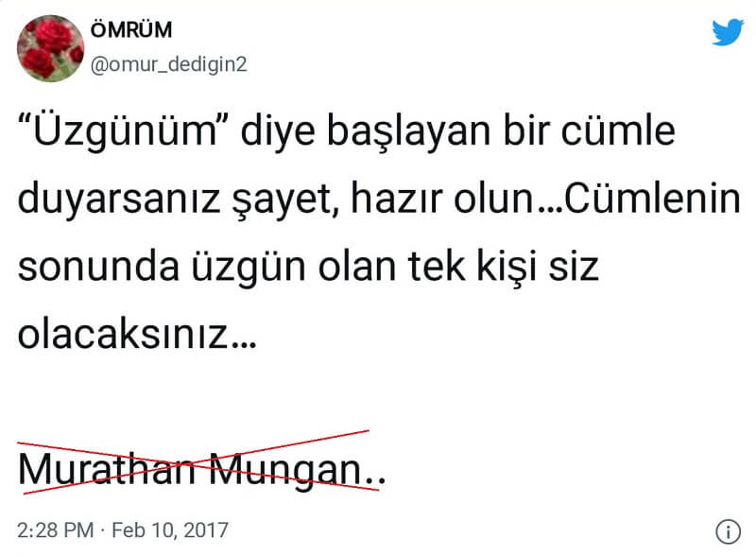Image resolution: width=756 pixels, height=556 pixels.
Task: Click the display name ÖMRÜM
Action: coord(131,29)
